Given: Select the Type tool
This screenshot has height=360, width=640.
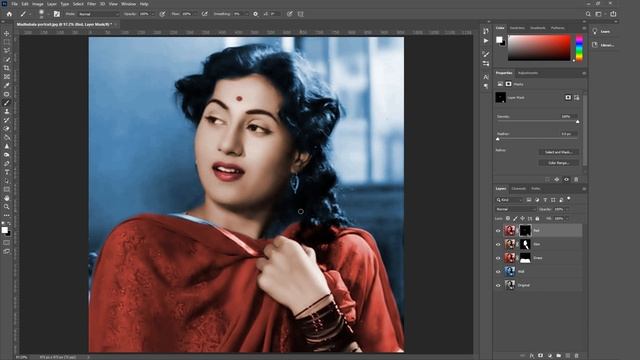Looking at the screenshot, I should [x=7, y=172].
